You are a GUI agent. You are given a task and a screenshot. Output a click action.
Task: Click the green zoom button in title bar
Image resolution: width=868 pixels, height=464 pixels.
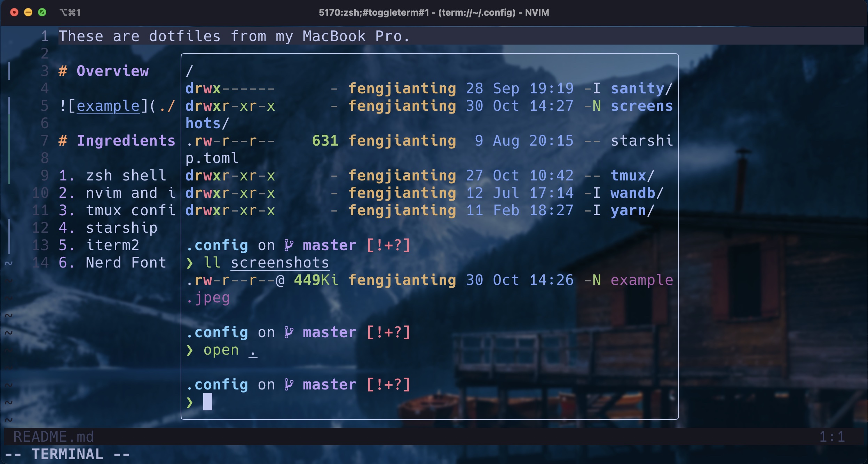(42, 13)
